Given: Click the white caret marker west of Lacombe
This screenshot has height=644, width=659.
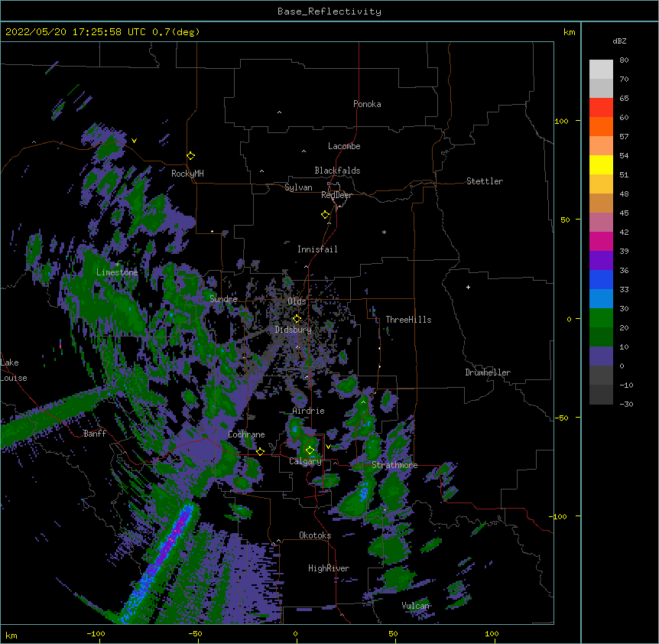Looking at the screenshot, I should (304, 151).
